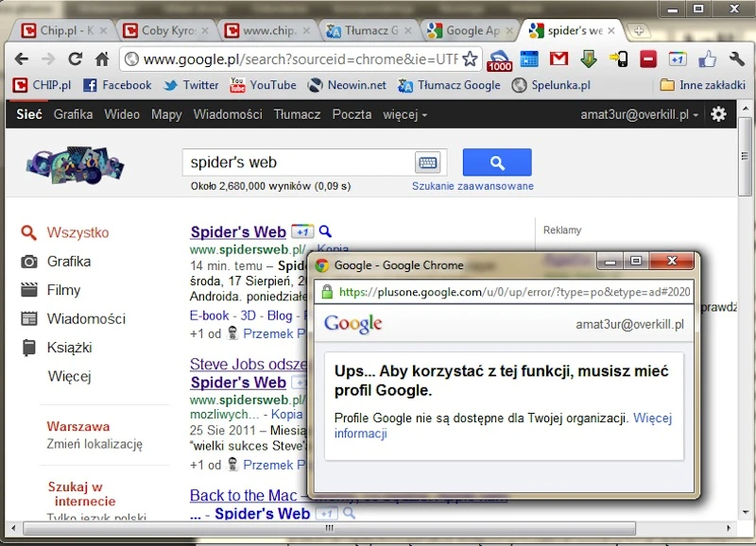Screen dimensions: 756x546
Task: Click the thumbs-up extension icon
Action: 707,59
